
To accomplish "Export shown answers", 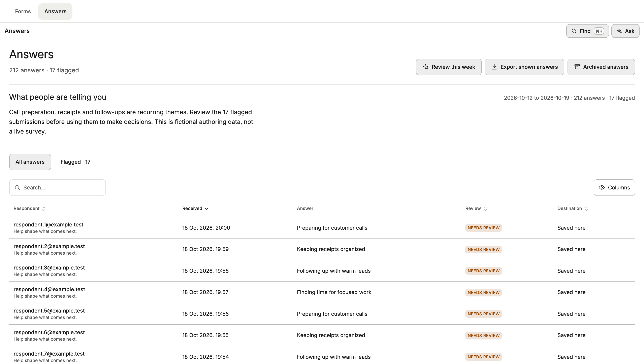I will 524,67.
